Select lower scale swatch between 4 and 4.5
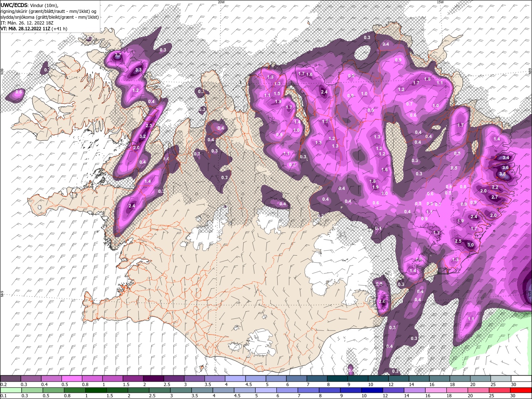The image size is (532, 399). (224, 390)
